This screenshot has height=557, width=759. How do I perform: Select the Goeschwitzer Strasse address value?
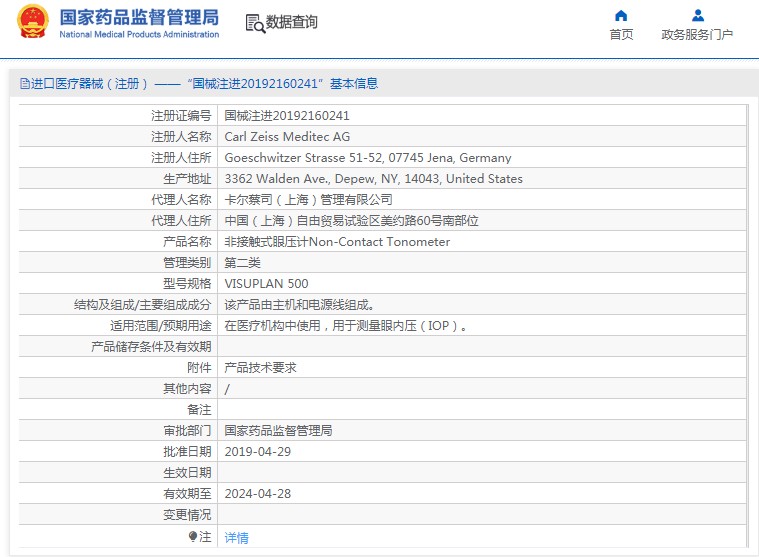[x=368, y=158]
